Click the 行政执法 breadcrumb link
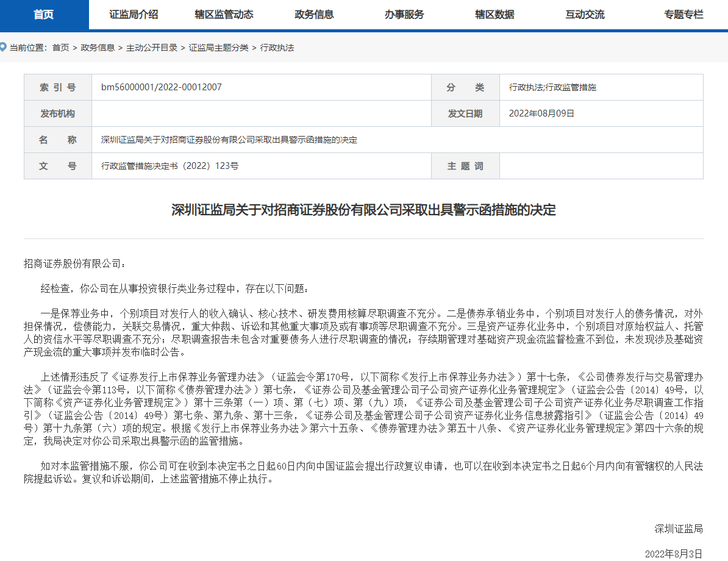This screenshot has height=561, width=728. pyautogui.click(x=277, y=48)
